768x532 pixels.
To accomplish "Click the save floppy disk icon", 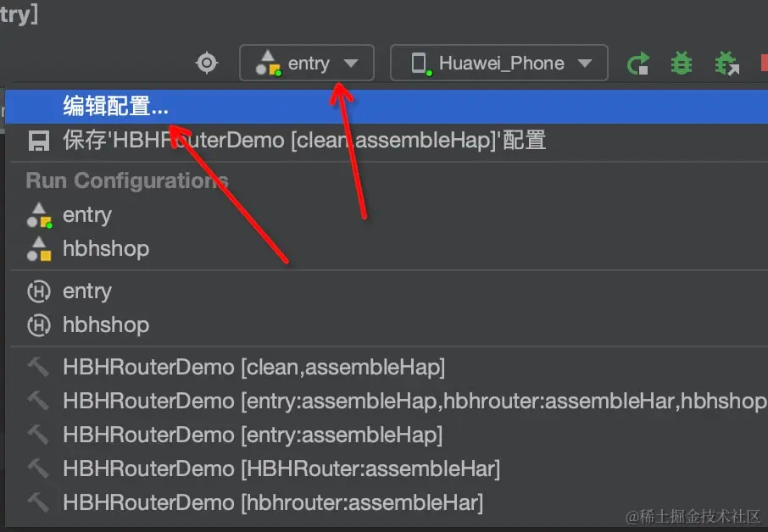I will (x=39, y=141).
